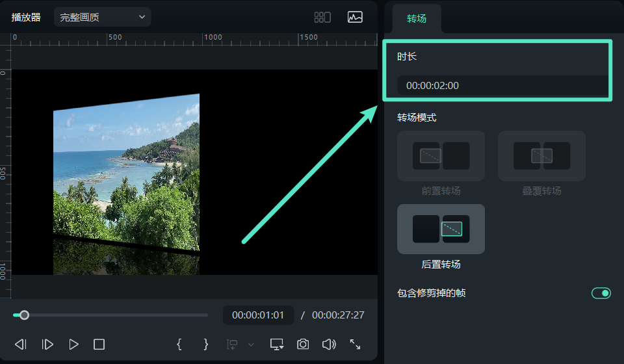Click the 播放器 label

[26, 17]
